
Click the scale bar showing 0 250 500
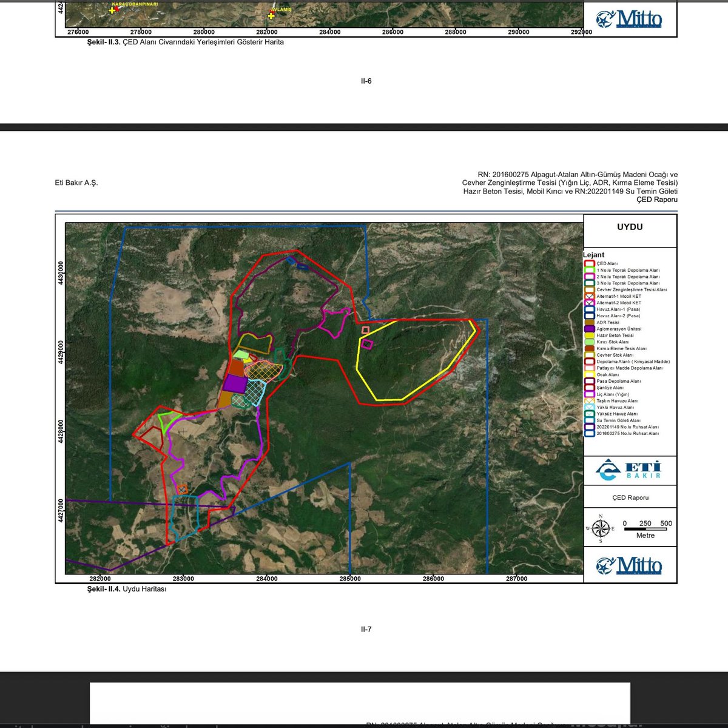[647, 526]
